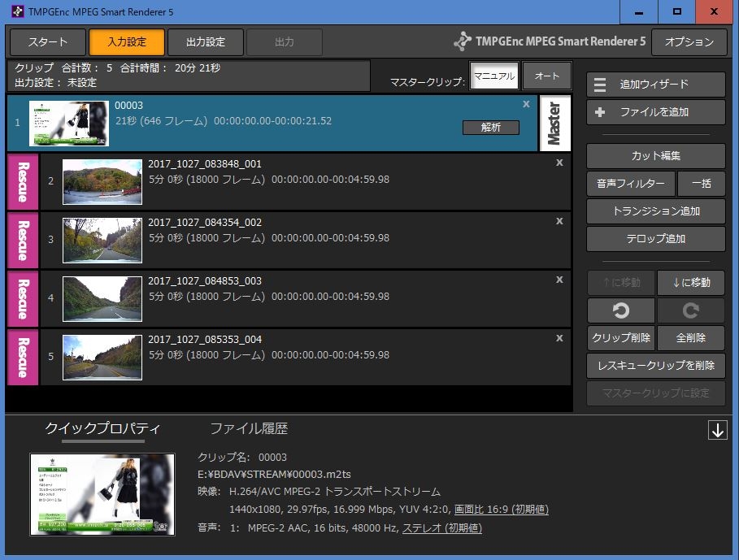Switch master clip mode to オート
The height and width of the screenshot is (560, 739).
pyautogui.click(x=547, y=76)
